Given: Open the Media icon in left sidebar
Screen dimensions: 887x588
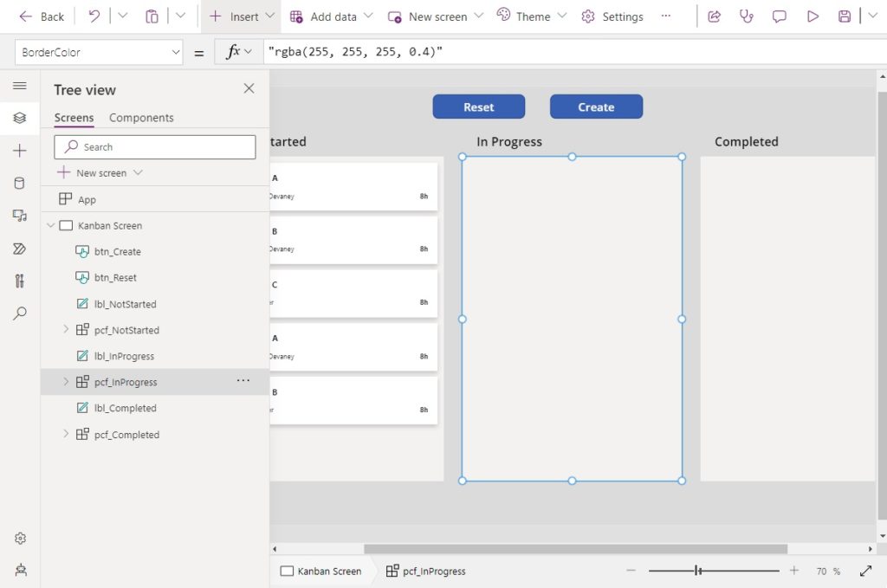Looking at the screenshot, I should coord(19,216).
